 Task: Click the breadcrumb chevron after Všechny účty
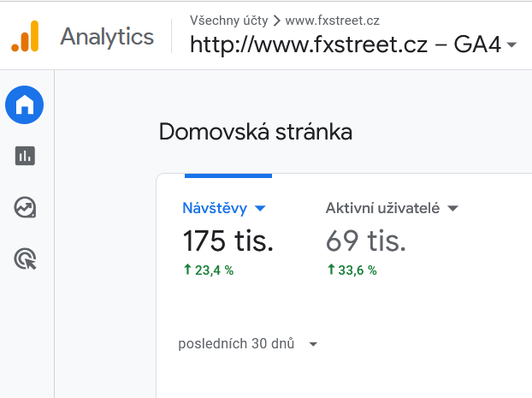277,21
